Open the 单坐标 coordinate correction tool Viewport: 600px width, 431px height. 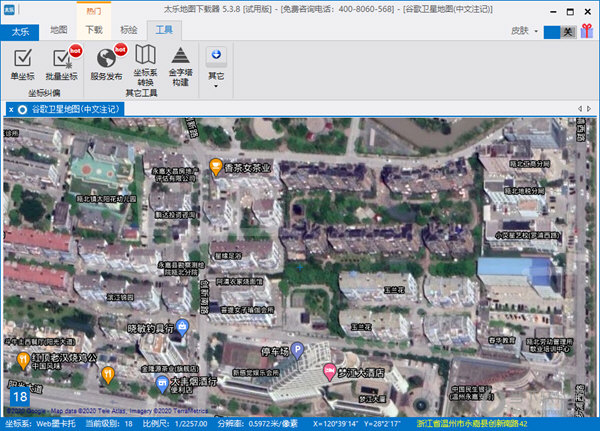pos(23,64)
